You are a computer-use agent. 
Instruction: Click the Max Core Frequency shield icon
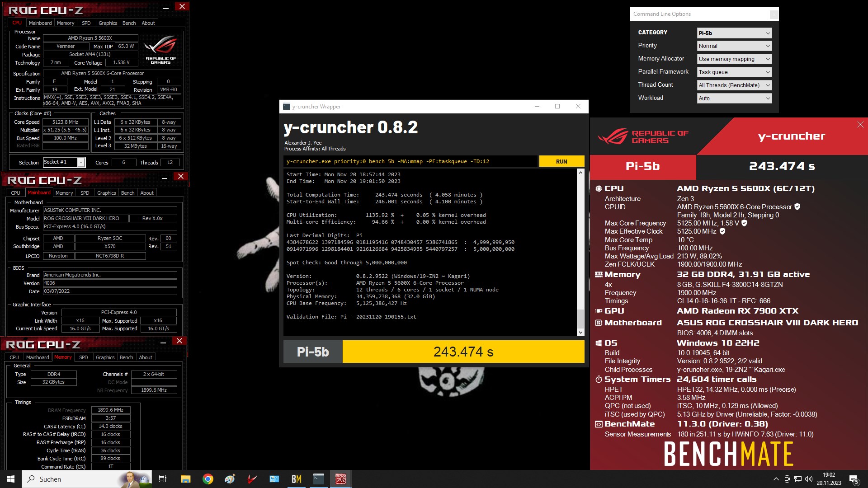coord(744,223)
